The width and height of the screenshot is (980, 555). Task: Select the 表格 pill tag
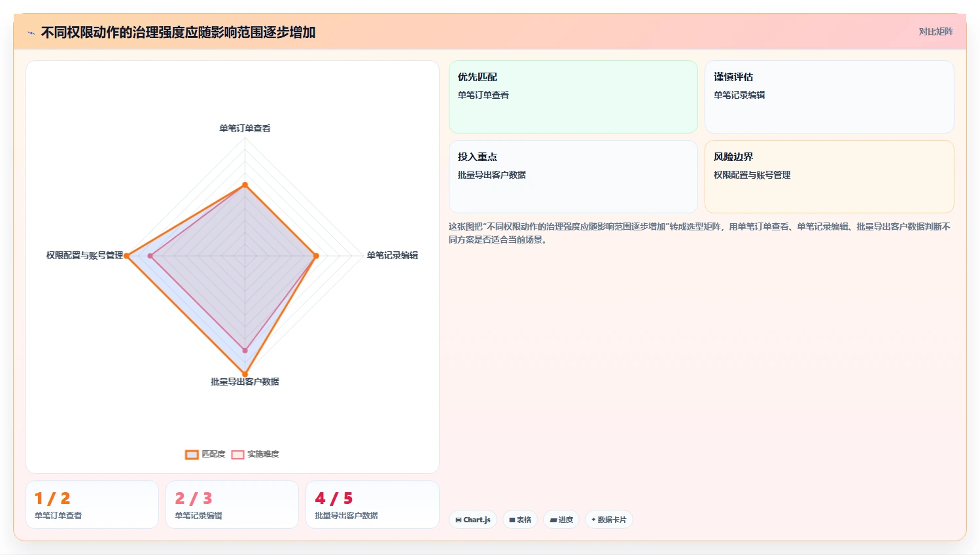coord(520,520)
